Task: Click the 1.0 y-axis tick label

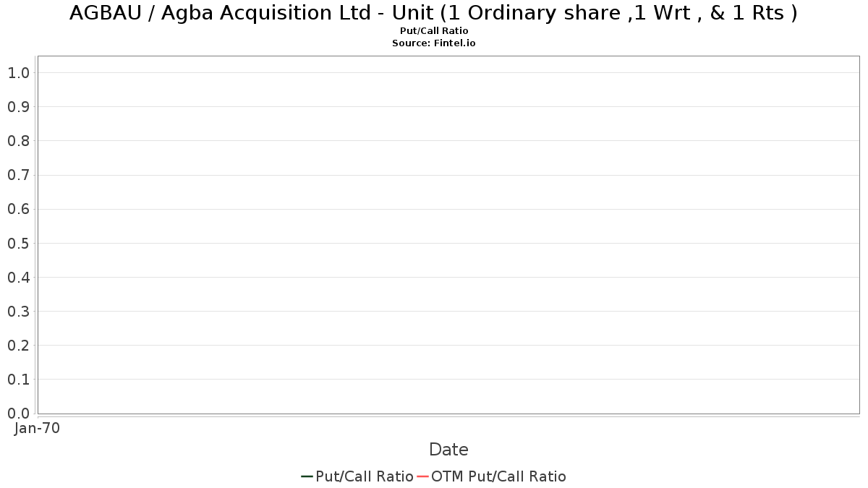Action: [19, 72]
